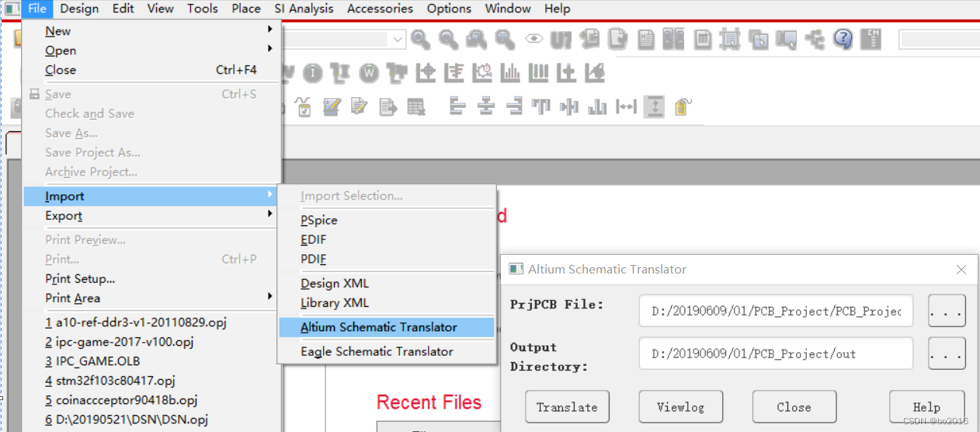Click the round question-mark help icon
This screenshot has height=432, width=980.
pyautogui.click(x=843, y=40)
